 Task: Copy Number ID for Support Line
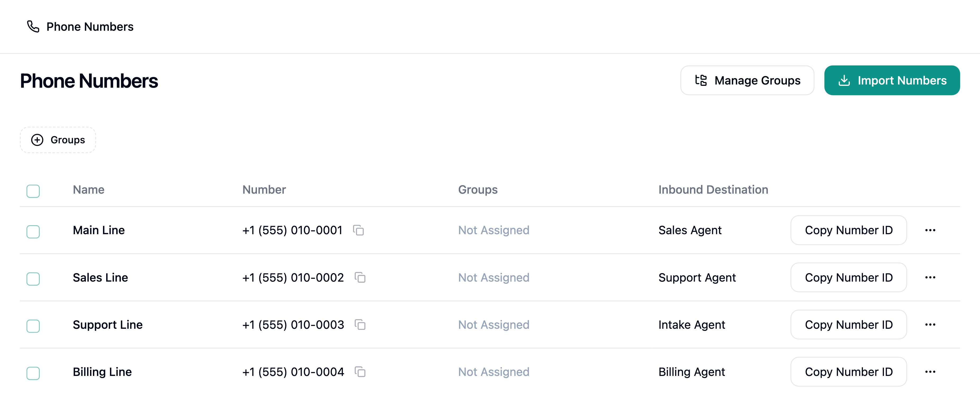pyautogui.click(x=848, y=325)
